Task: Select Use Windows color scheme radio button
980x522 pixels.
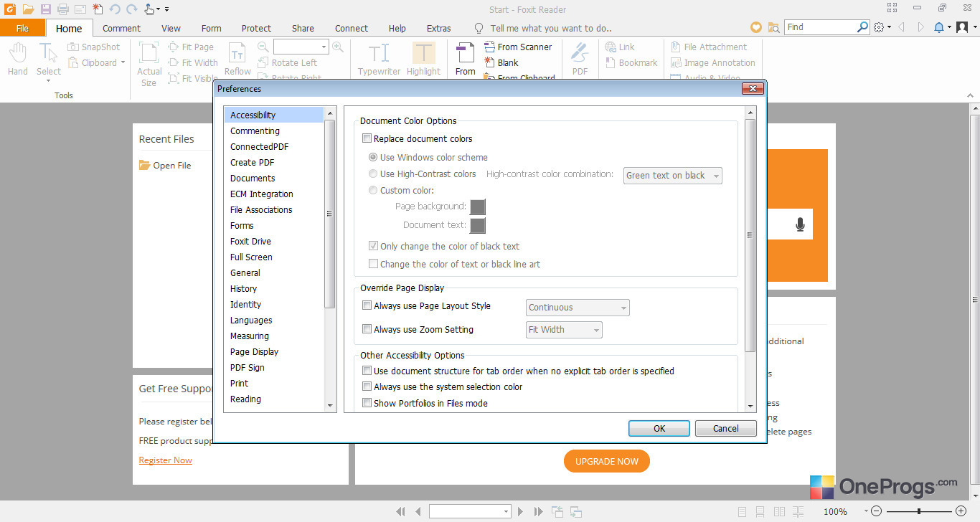Action: (373, 157)
